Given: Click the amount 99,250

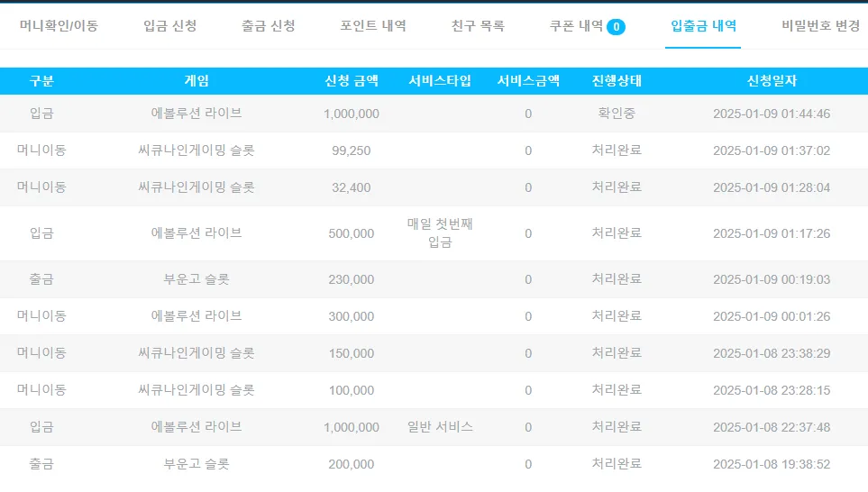Looking at the screenshot, I should [x=352, y=151].
